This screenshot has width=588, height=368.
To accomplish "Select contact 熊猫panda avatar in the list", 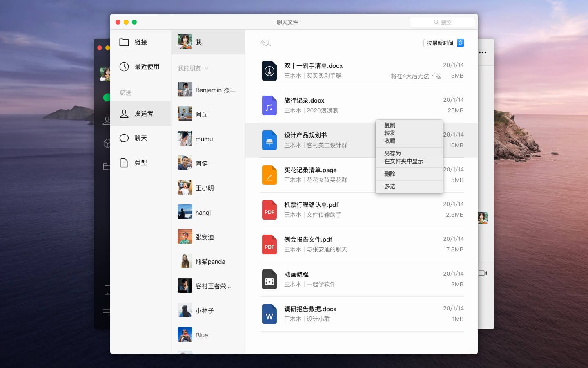I will (x=185, y=261).
